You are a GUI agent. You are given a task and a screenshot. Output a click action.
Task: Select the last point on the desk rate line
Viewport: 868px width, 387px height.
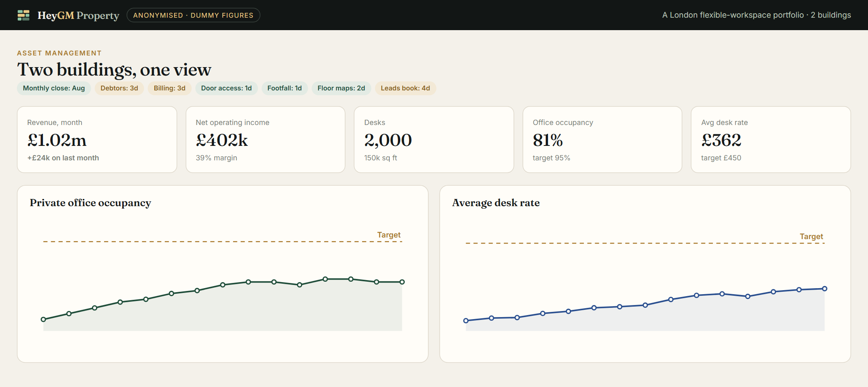pos(825,289)
